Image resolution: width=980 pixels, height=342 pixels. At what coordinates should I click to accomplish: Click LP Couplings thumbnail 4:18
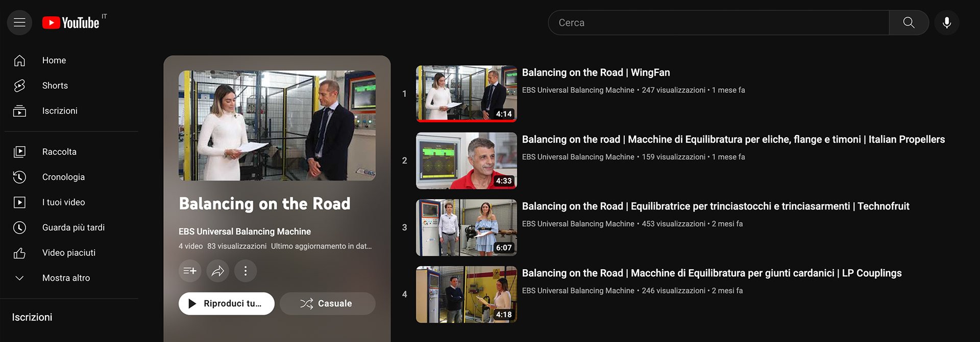tap(466, 294)
